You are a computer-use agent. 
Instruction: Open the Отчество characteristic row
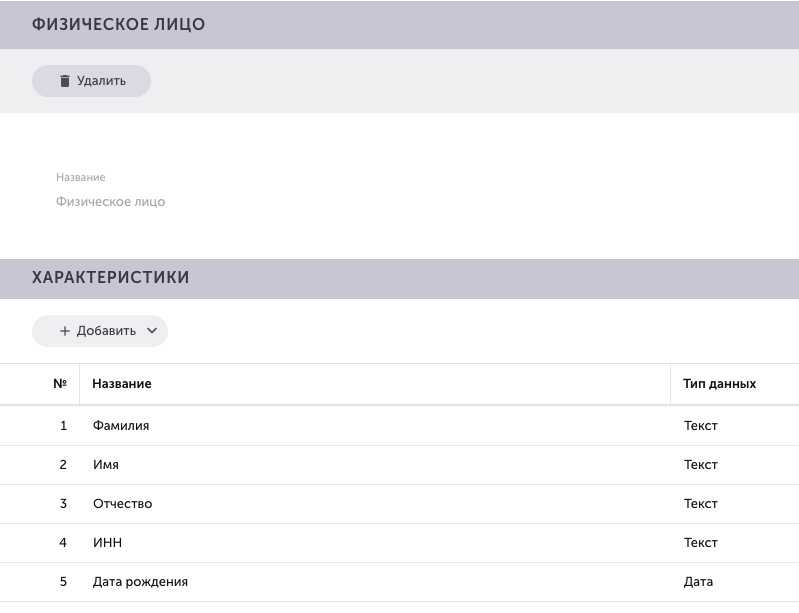coord(400,504)
